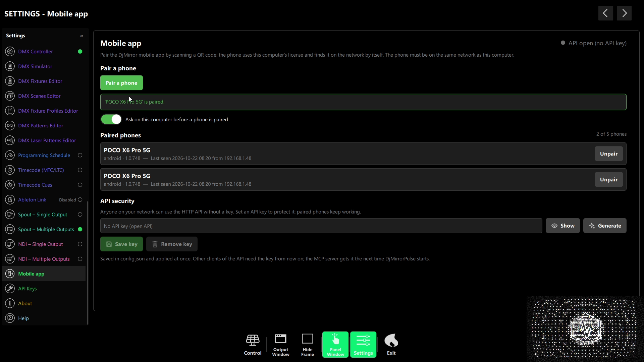
Task: Open the Control grid icon
Action: tap(253, 340)
